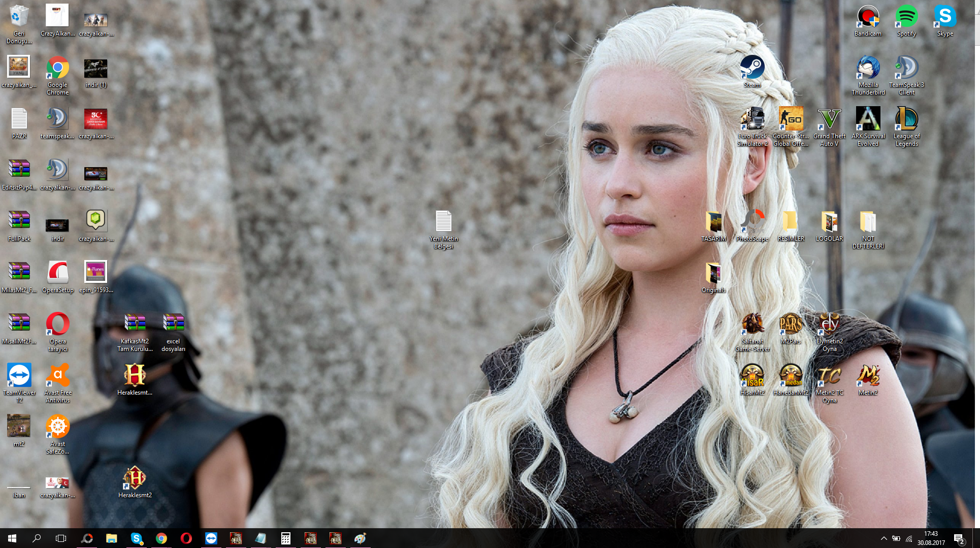Launch ARK Survival Evolved shortcut
The width and height of the screenshot is (980, 548).
868,127
